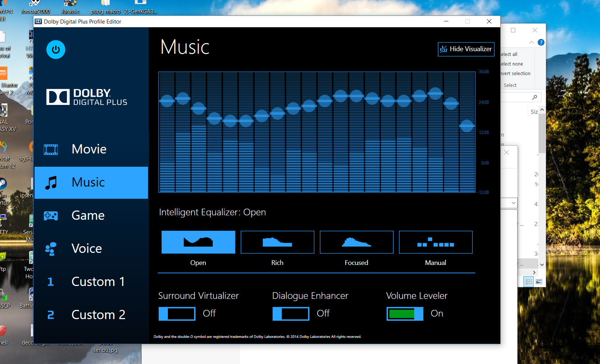Click the visualizer icon on Hide Visualizer
The image size is (600, 364).
tap(444, 49)
